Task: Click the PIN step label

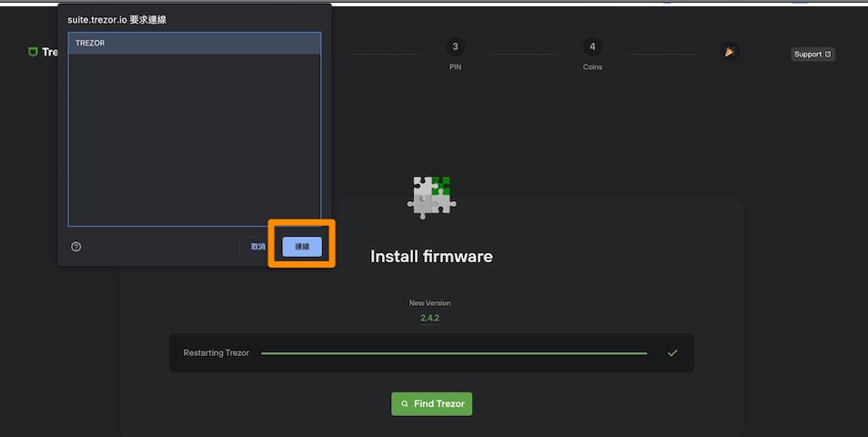Action: [455, 67]
